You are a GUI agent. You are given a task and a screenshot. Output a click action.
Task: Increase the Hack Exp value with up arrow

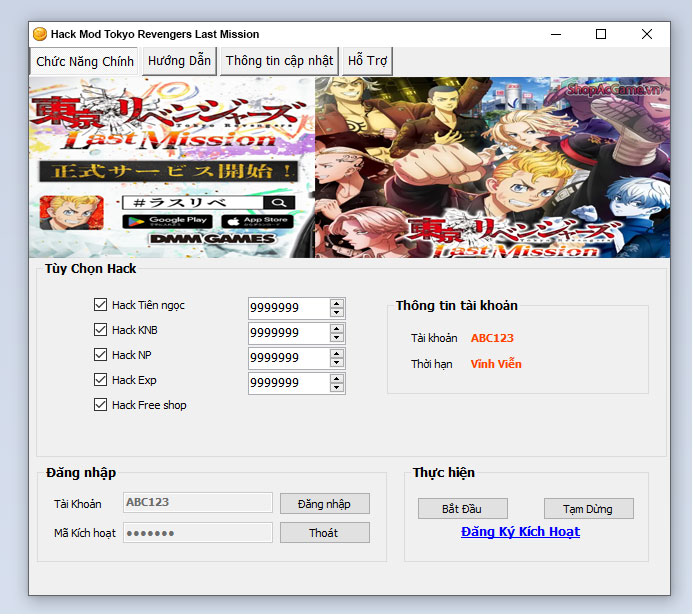tap(337, 379)
